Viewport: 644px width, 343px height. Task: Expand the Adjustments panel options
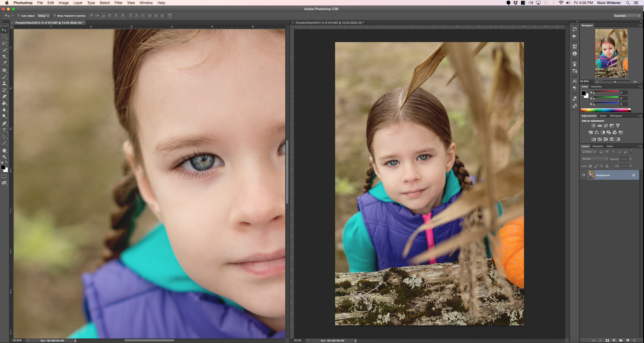click(x=640, y=116)
